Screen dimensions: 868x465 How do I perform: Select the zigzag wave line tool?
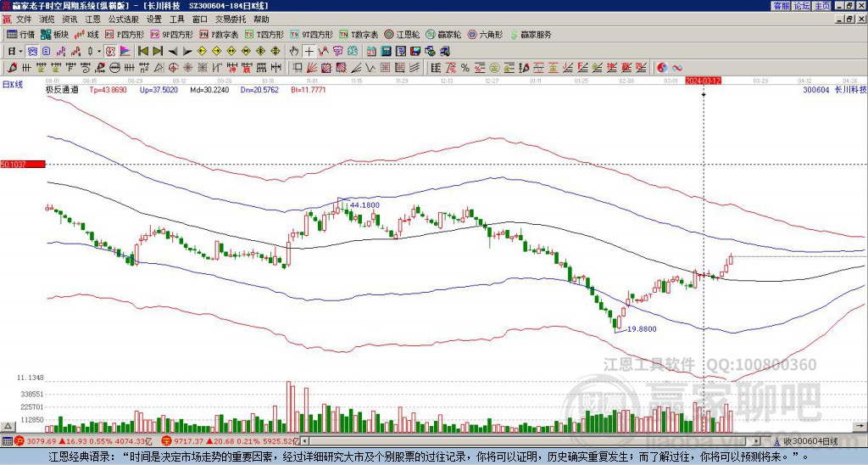point(370,68)
